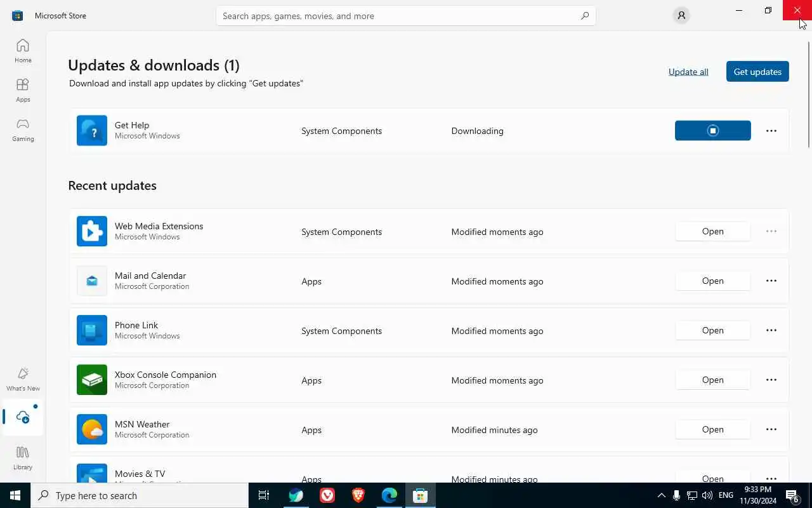
Task: Click the Microsoft Store logo in title bar
Action: pyautogui.click(x=17, y=15)
